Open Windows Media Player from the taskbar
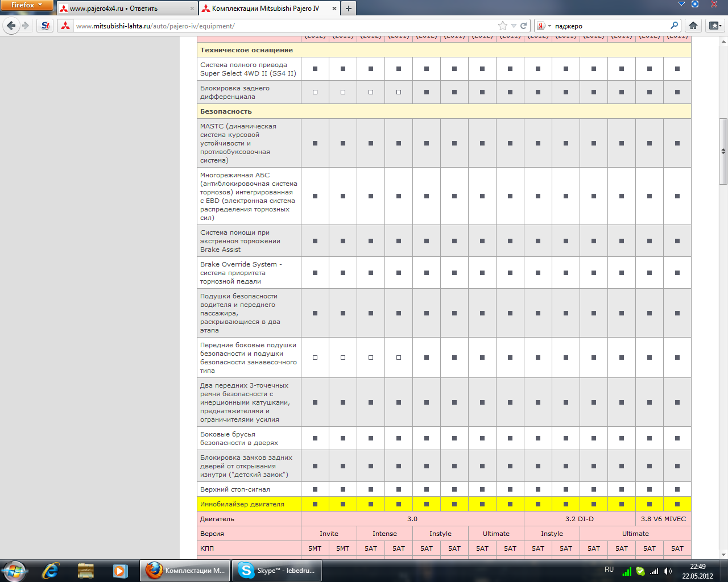 click(120, 570)
